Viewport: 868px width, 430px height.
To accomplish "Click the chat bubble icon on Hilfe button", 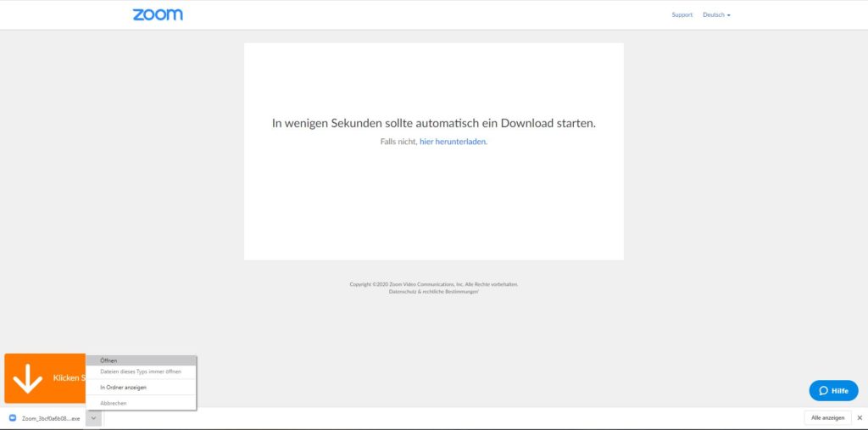I will [823, 391].
